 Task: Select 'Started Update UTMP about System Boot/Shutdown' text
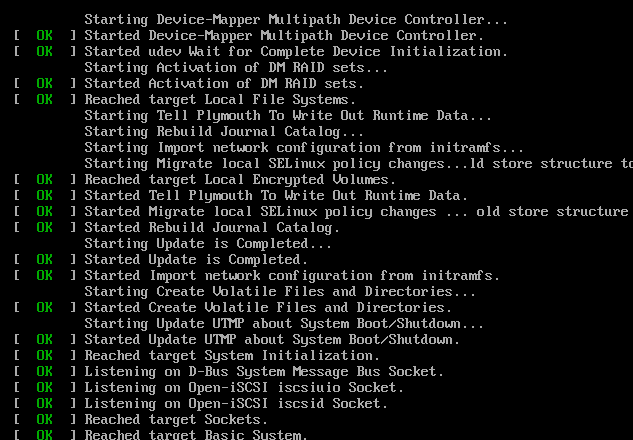(x=272, y=339)
